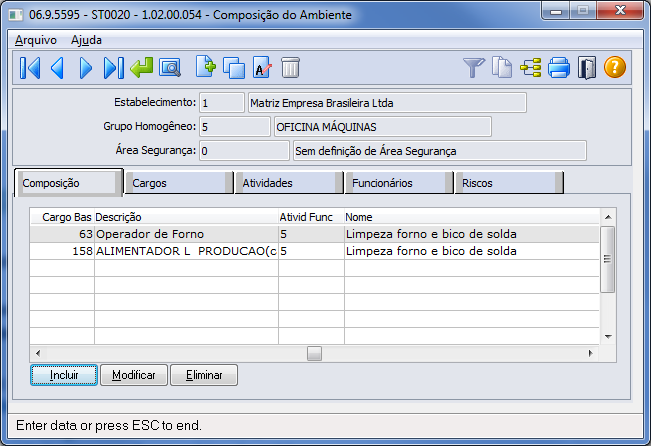The image size is (651, 446).
Task: Click cargo number 158 cell
Action: 62,251
